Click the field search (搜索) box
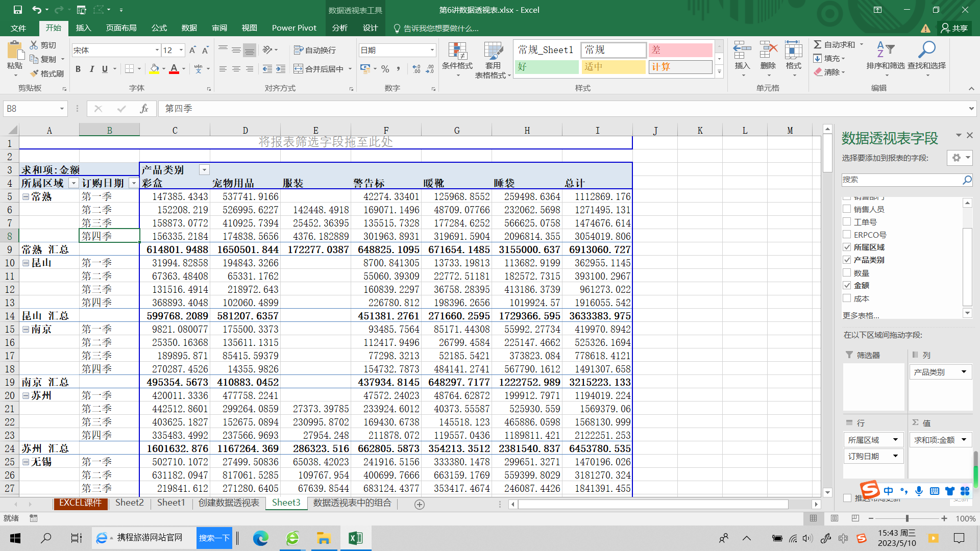Viewport: 980px width, 551px height. click(907, 180)
